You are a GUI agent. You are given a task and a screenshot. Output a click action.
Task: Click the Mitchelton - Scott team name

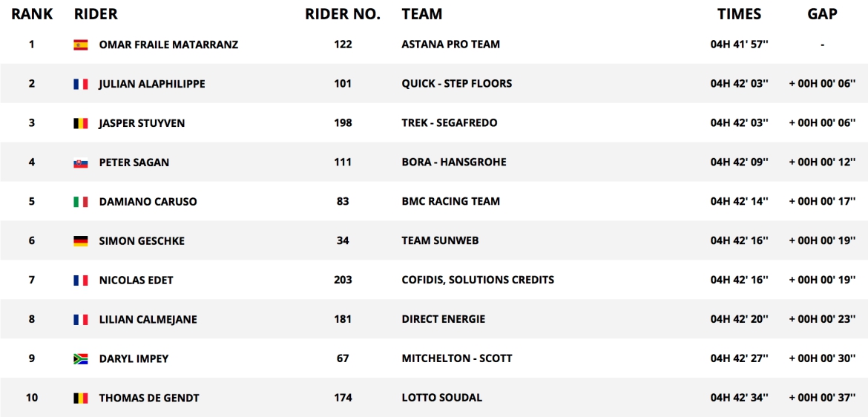(456, 359)
